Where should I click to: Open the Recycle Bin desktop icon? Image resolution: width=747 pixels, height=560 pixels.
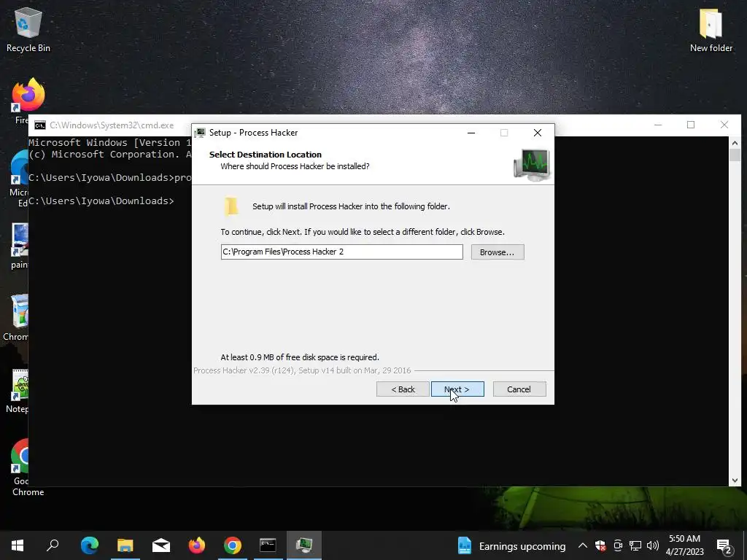[28, 29]
